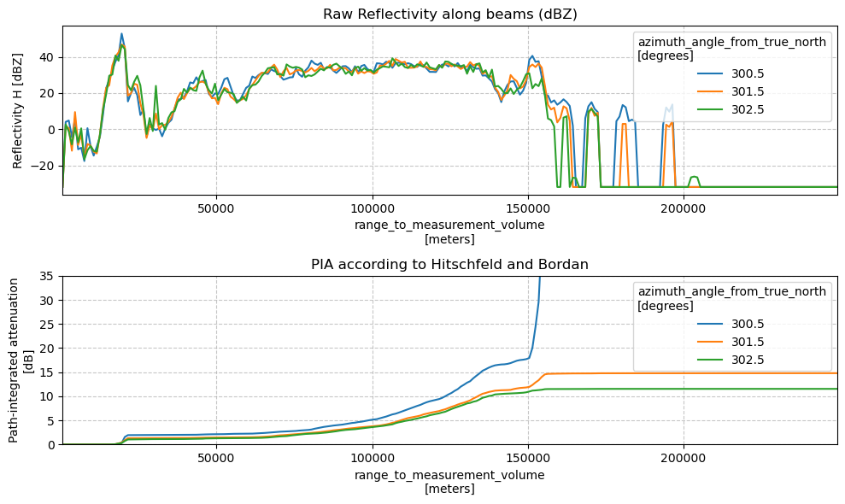Select the "301.5" label in the PIA legend
The width and height of the screenshot is (845, 504).
[x=748, y=342]
